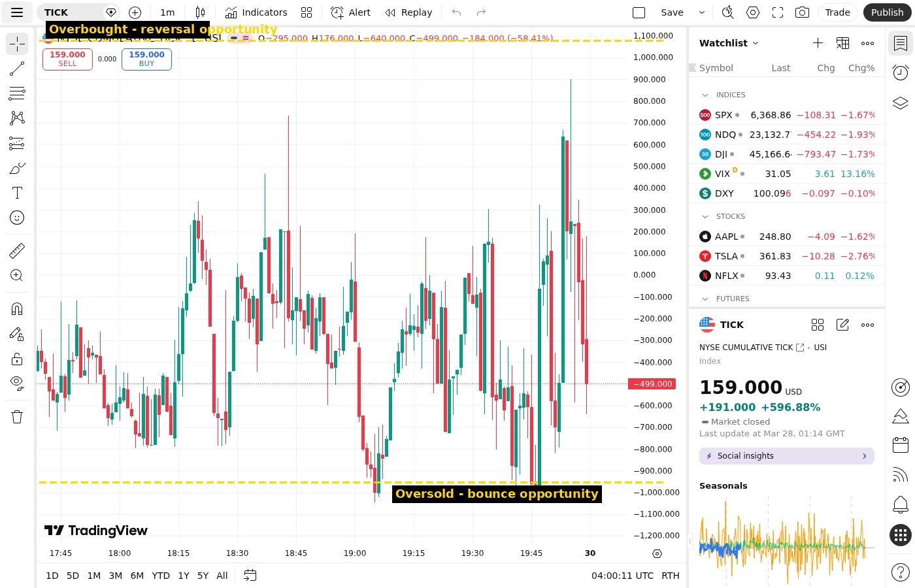Enter fullscreen mode
915x588 pixels.
tap(778, 12)
